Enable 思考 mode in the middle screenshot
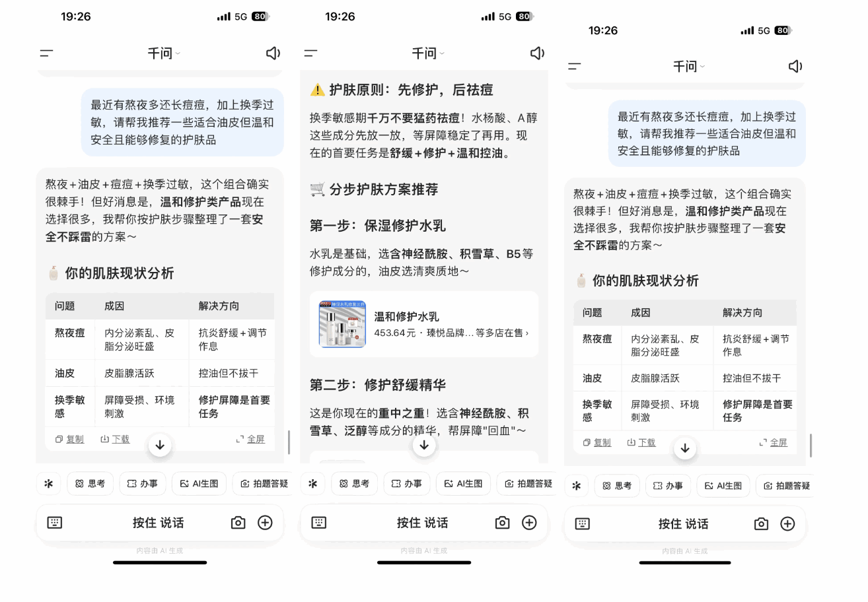 point(354,484)
